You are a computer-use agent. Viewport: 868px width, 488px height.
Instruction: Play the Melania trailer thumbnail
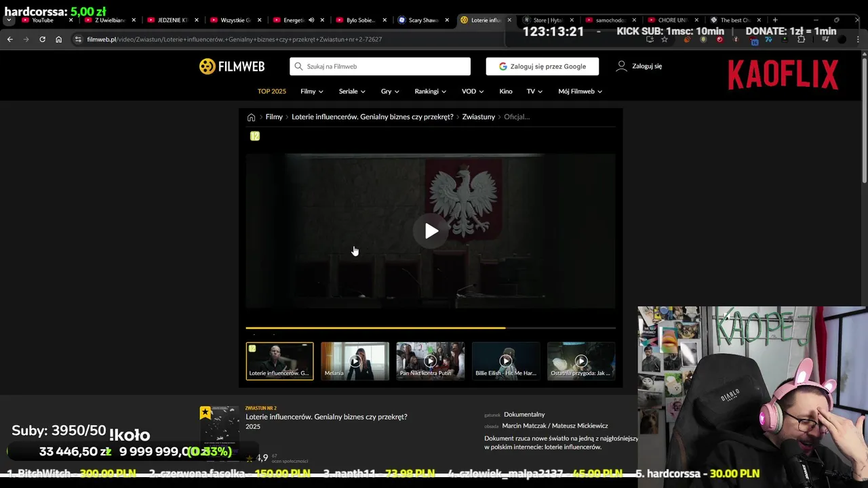(355, 361)
